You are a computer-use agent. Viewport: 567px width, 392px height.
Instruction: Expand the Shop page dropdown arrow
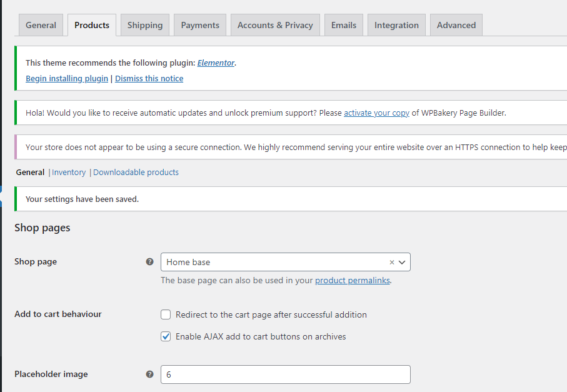point(402,263)
